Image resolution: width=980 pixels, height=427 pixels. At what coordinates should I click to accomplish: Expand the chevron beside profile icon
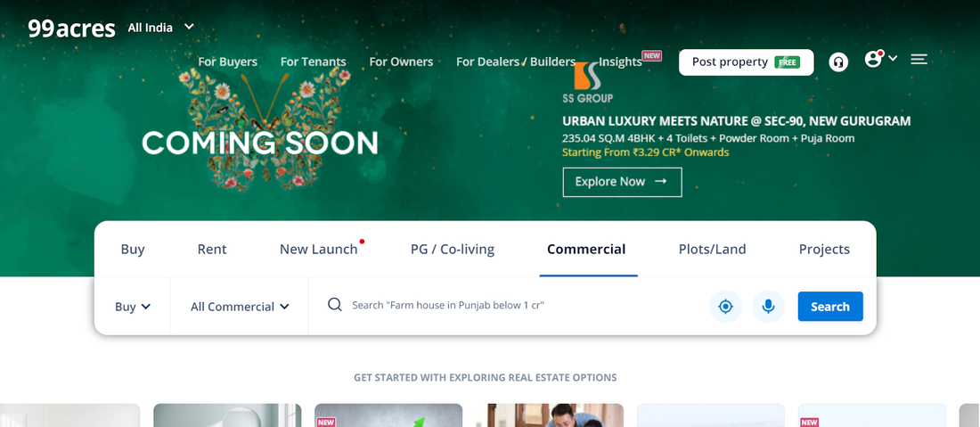pos(893,58)
